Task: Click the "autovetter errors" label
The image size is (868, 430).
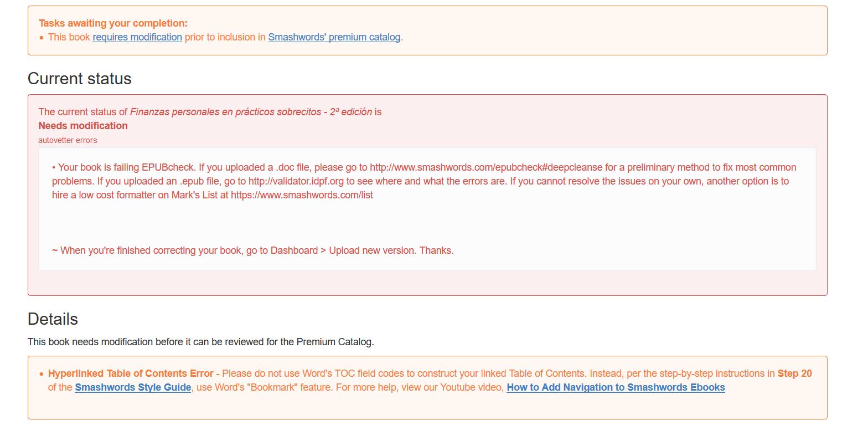Action: 68,140
